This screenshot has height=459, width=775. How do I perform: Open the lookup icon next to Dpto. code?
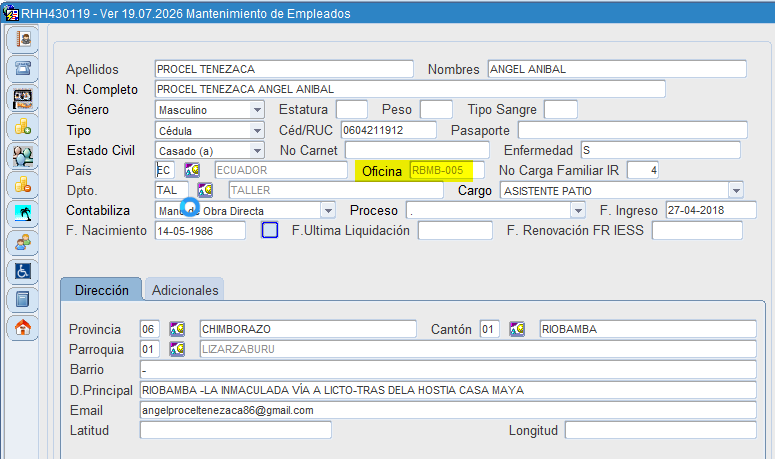(x=205, y=190)
